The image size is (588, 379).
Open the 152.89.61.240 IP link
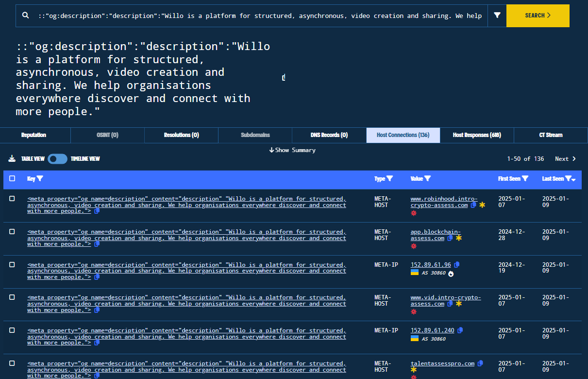[432, 330]
